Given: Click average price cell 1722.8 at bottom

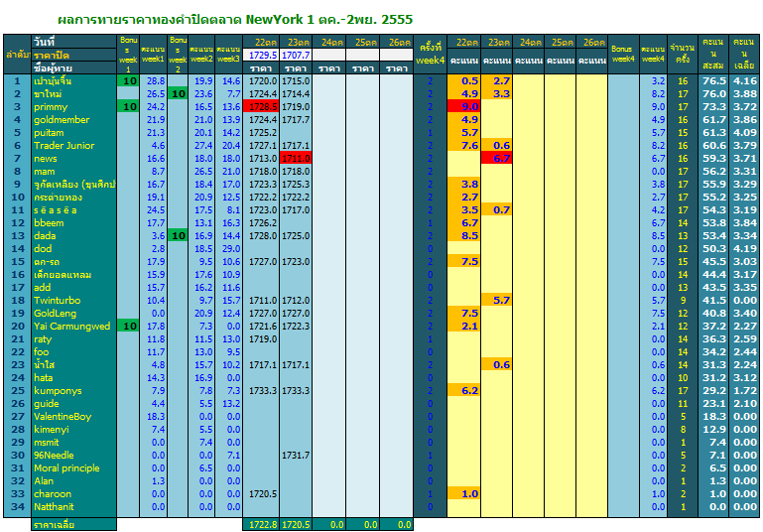Looking at the screenshot, I should [261, 525].
